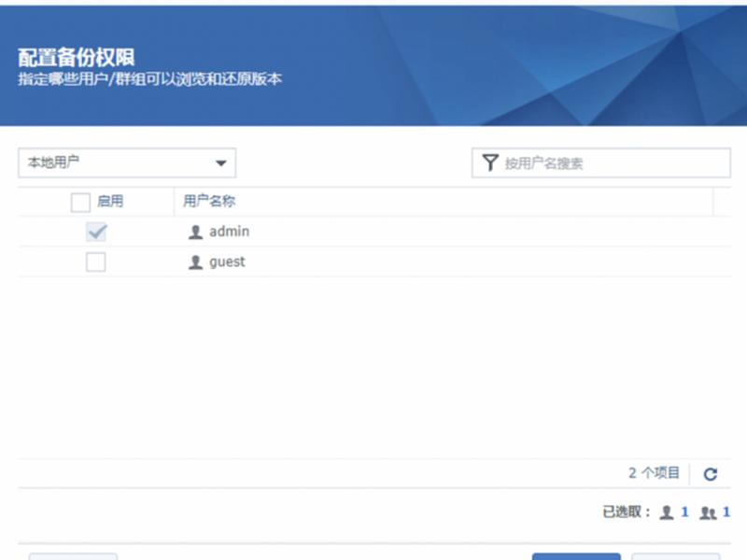
Task: Click the selected group count 1
Action: coord(726,511)
